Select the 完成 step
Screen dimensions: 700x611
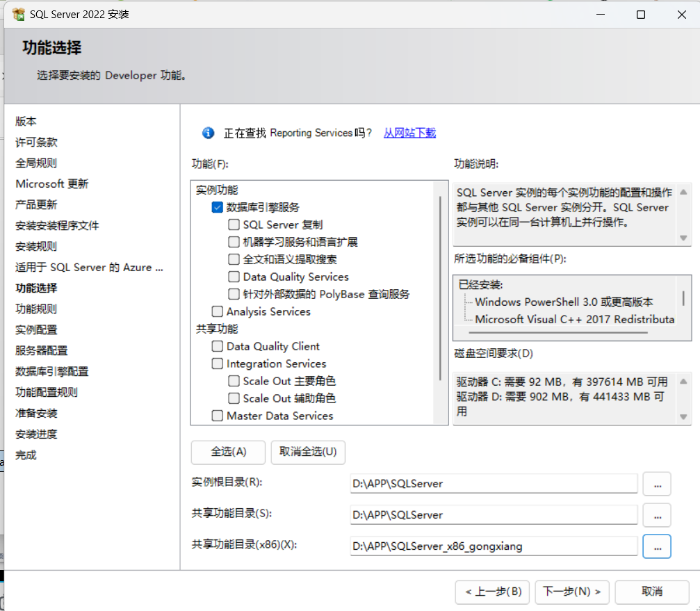point(26,455)
